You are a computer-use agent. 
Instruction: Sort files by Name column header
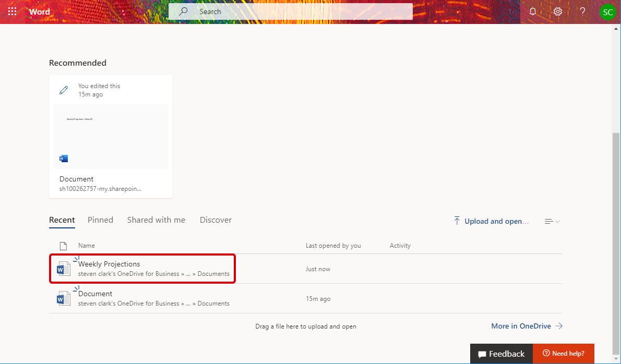[87, 246]
